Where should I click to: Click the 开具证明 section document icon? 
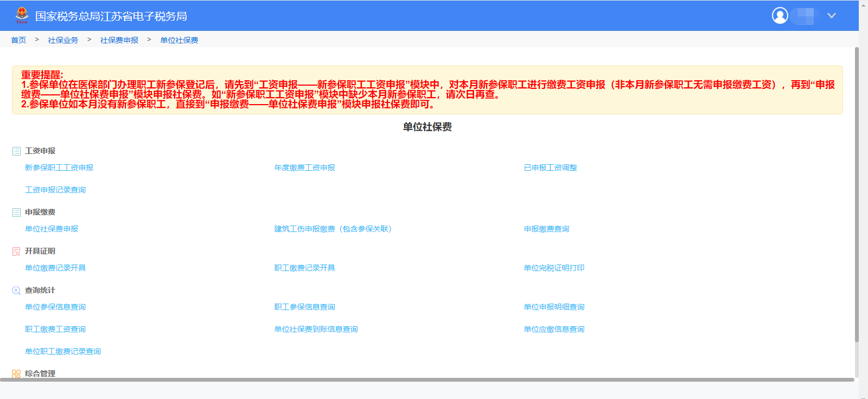tap(16, 252)
